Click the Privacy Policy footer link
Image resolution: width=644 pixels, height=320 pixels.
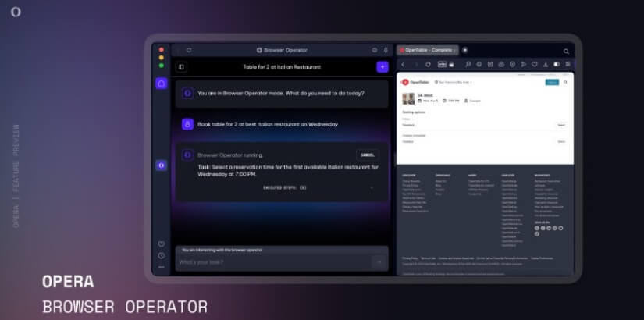pos(410,258)
